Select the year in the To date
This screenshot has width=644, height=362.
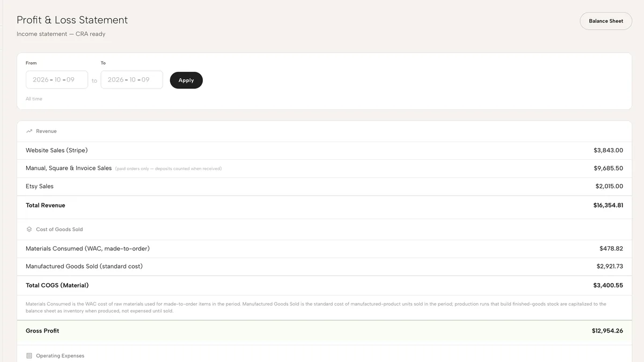tap(116, 80)
